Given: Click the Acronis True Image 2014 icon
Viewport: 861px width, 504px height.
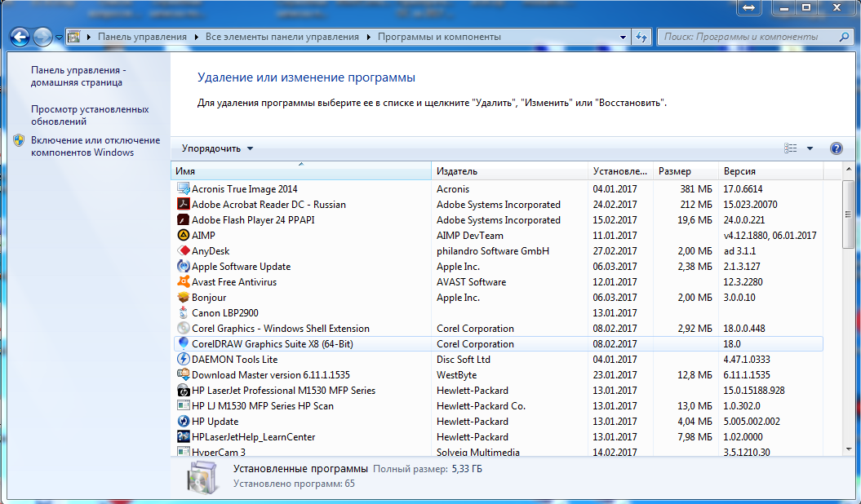Looking at the screenshot, I should point(184,189).
